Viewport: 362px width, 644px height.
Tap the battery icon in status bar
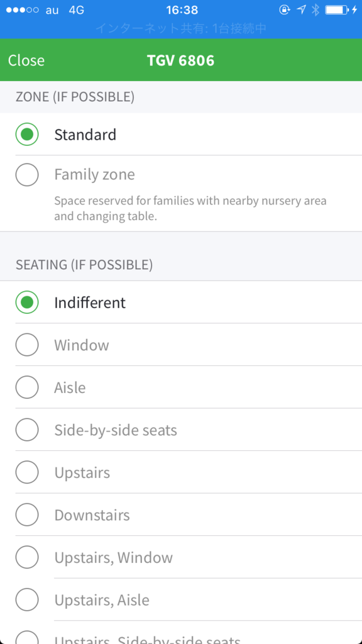click(x=337, y=10)
